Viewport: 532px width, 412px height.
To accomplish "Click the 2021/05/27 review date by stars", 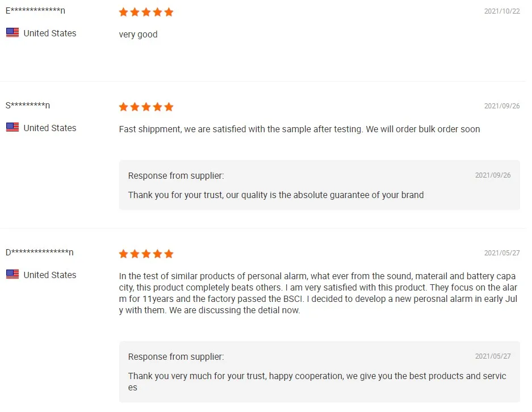I will coord(502,253).
